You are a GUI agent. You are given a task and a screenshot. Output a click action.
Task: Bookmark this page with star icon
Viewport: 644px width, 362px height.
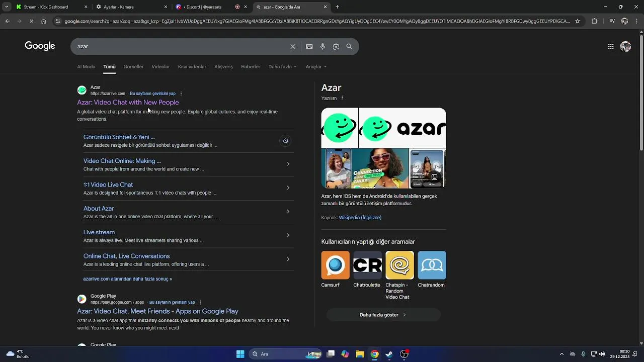pos(578,21)
